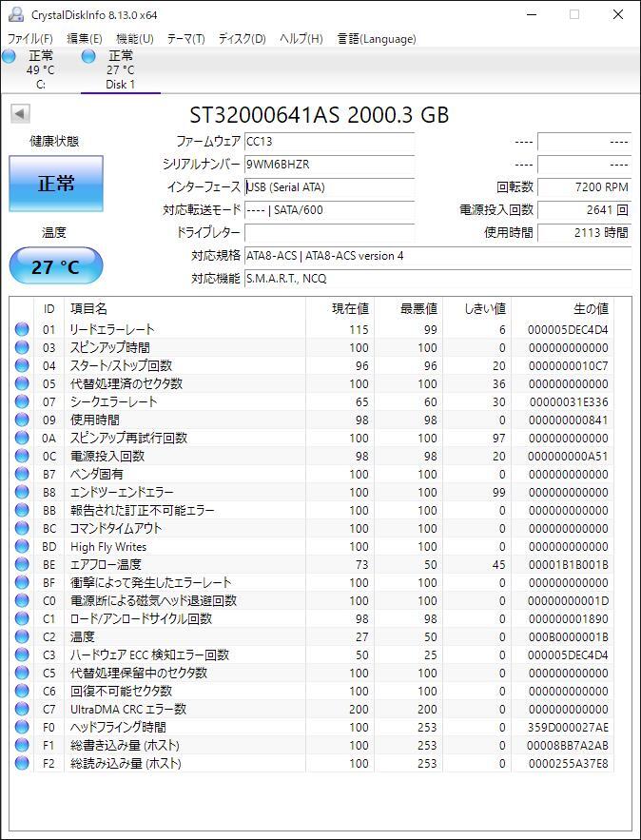The width and height of the screenshot is (641, 840).
Task: Click status orb for row BD High Fly Writes
Action: click(22, 546)
